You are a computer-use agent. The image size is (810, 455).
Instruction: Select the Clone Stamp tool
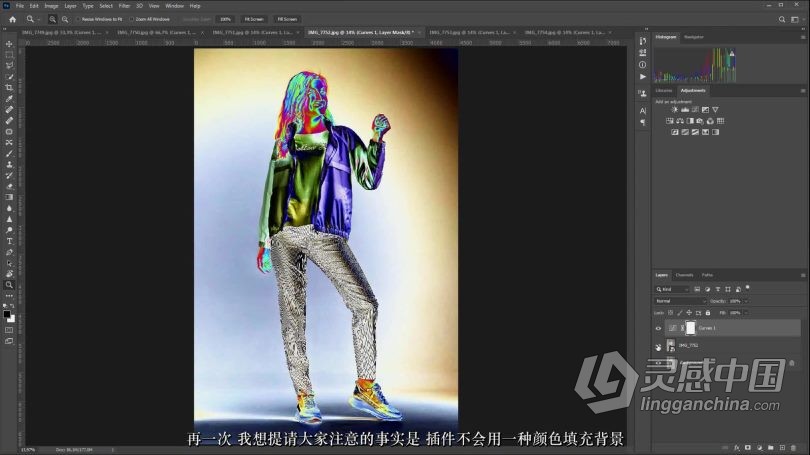[9, 164]
